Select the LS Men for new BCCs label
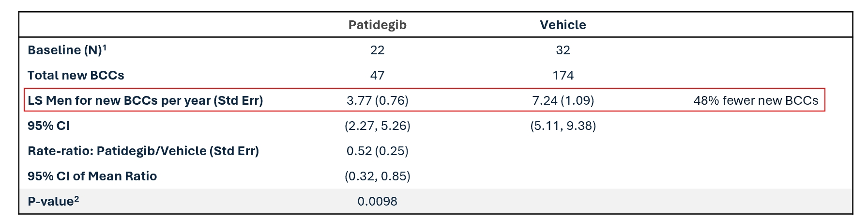The width and height of the screenshot is (868, 224). (x=145, y=100)
